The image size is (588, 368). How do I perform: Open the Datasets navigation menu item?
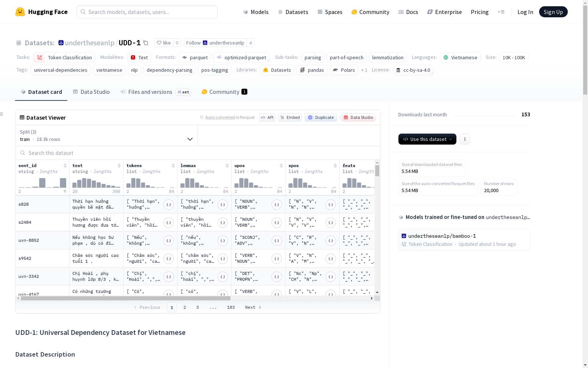pos(293,12)
